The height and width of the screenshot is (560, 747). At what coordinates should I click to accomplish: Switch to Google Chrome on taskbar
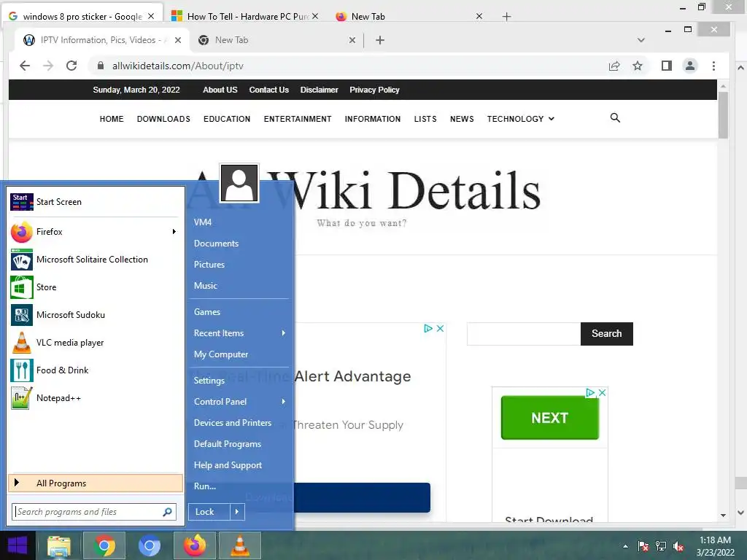tap(104, 545)
